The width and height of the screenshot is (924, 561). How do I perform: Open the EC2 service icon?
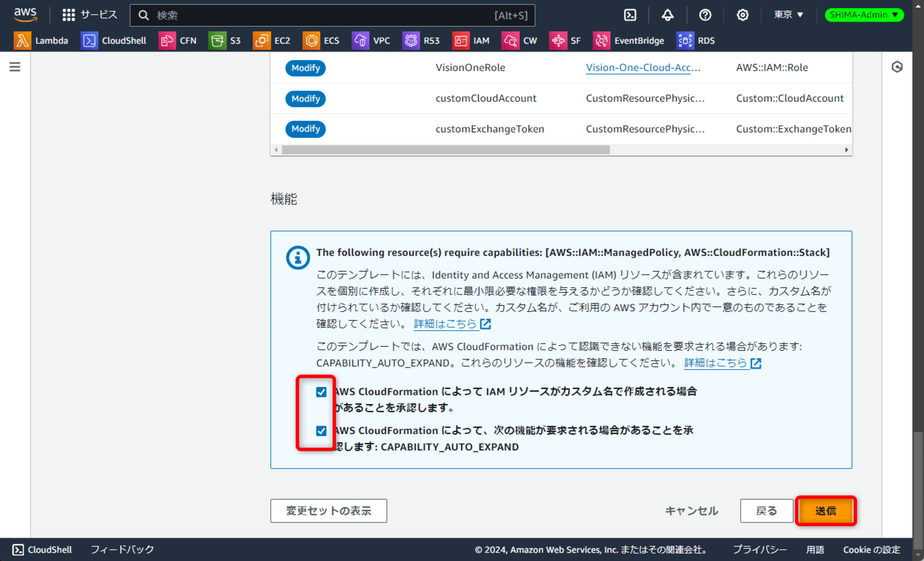[261, 41]
